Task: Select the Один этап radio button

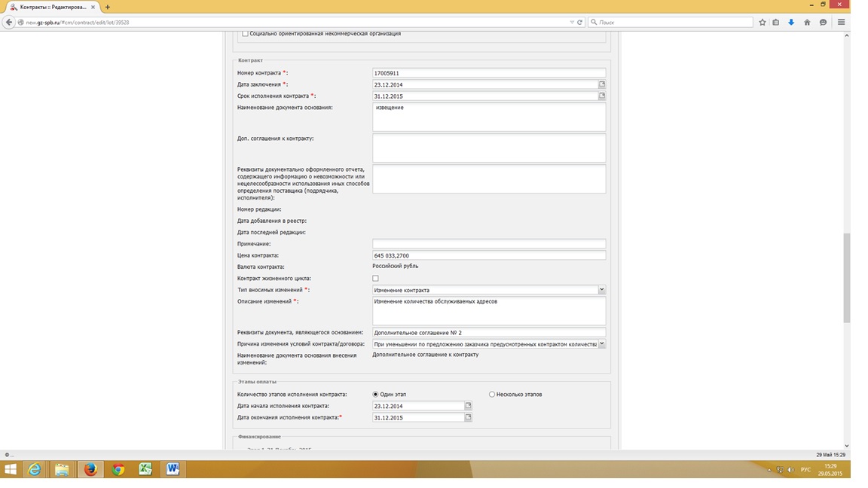Action: 375,395
